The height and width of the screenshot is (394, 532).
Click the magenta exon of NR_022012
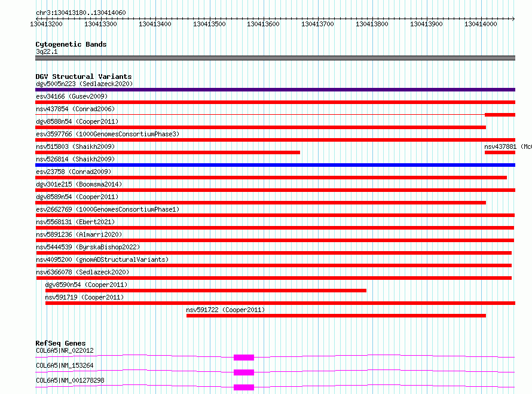pyautogui.click(x=244, y=358)
